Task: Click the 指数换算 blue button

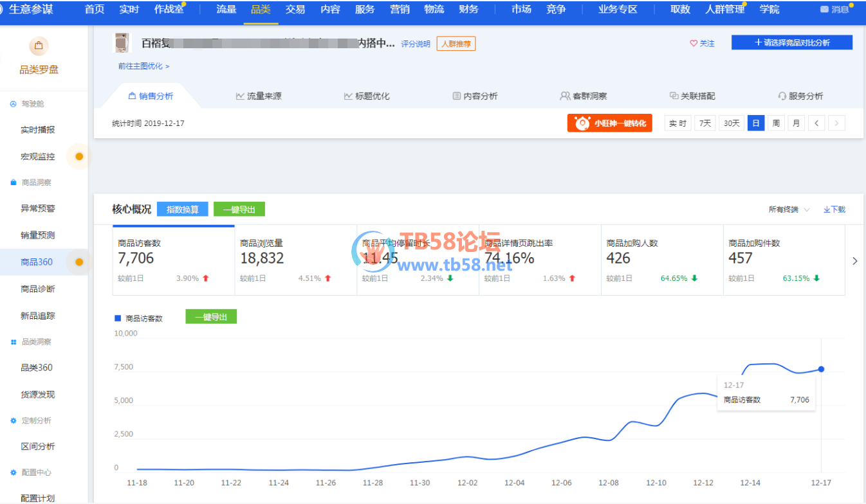Action: tap(182, 210)
